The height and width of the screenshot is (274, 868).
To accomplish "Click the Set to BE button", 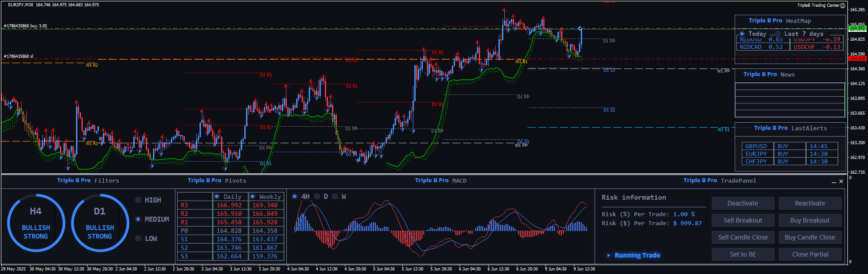I will tap(743, 254).
